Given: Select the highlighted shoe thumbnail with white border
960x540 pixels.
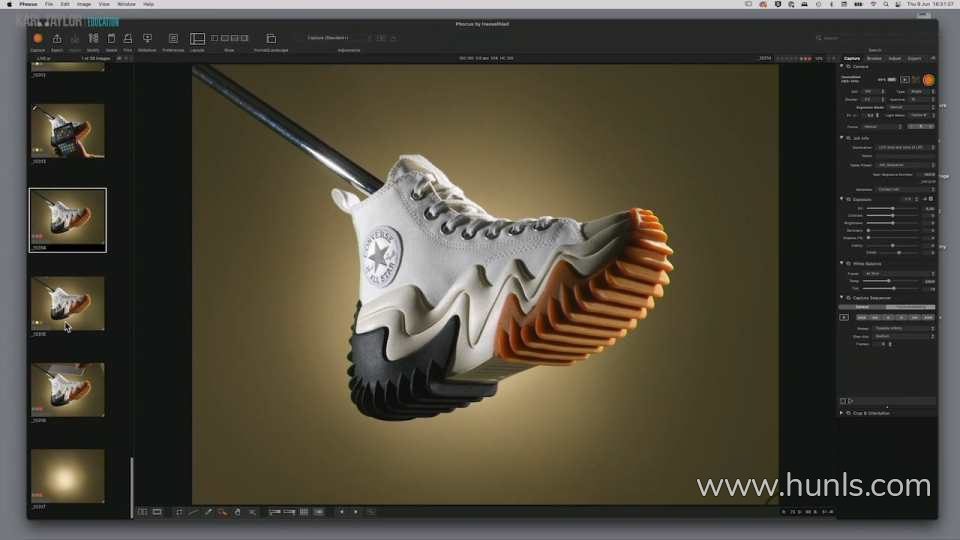Looking at the screenshot, I should point(67,220).
